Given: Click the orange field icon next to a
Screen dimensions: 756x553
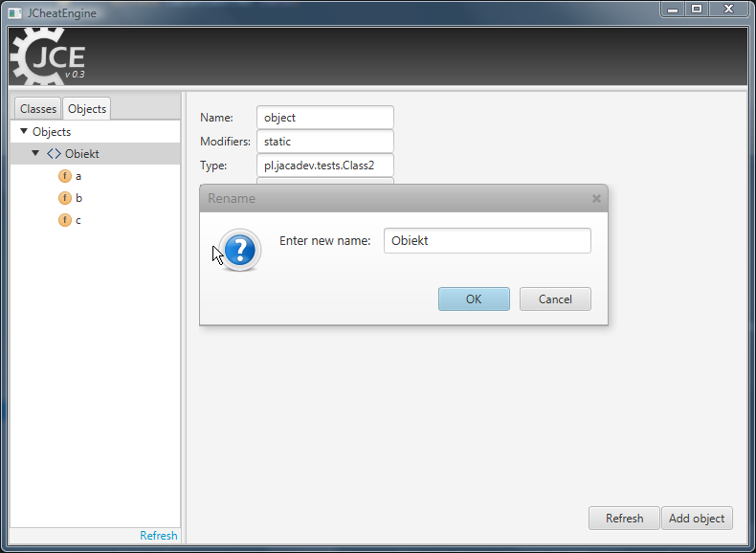Looking at the screenshot, I should tap(65, 176).
